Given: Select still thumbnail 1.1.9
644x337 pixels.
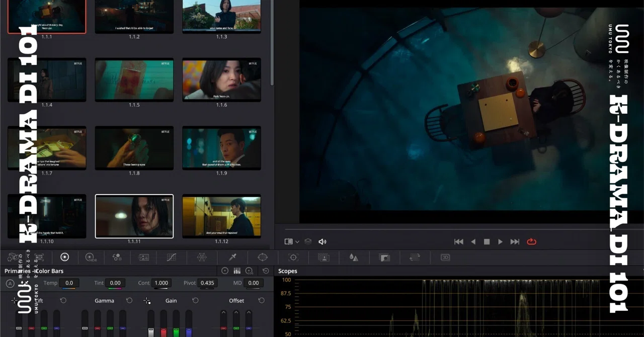Looking at the screenshot, I should 221,148.
